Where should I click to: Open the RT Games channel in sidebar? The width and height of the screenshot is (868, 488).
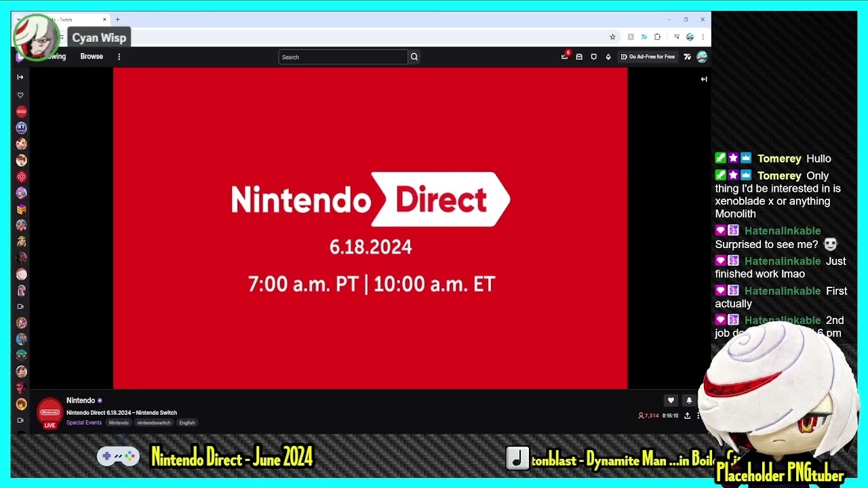tap(21, 127)
